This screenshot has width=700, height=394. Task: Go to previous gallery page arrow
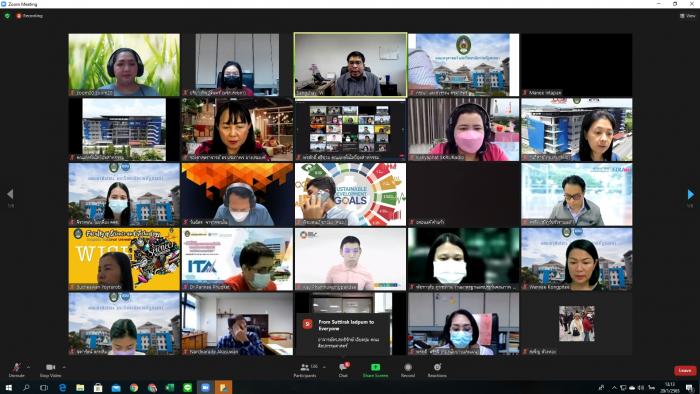tap(10, 194)
